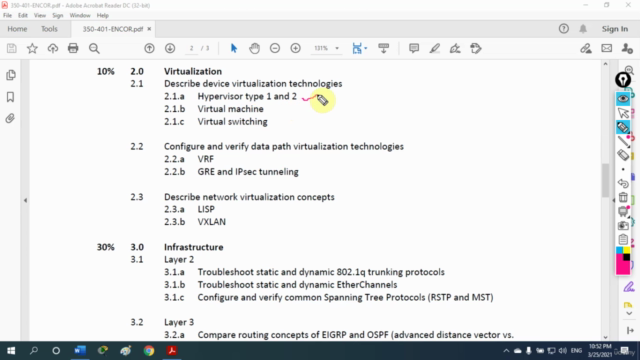The image size is (640, 360).
Task: Show page thumbnails panel
Action: click(11, 75)
